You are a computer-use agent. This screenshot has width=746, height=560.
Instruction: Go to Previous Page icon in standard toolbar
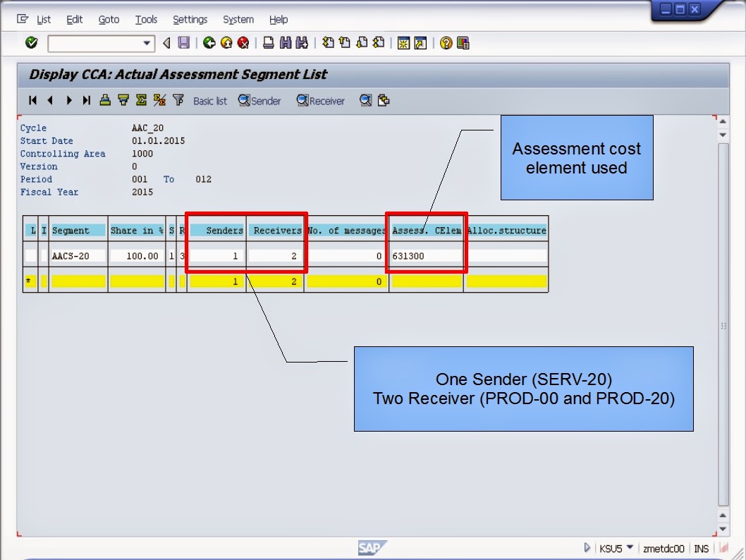(345, 43)
